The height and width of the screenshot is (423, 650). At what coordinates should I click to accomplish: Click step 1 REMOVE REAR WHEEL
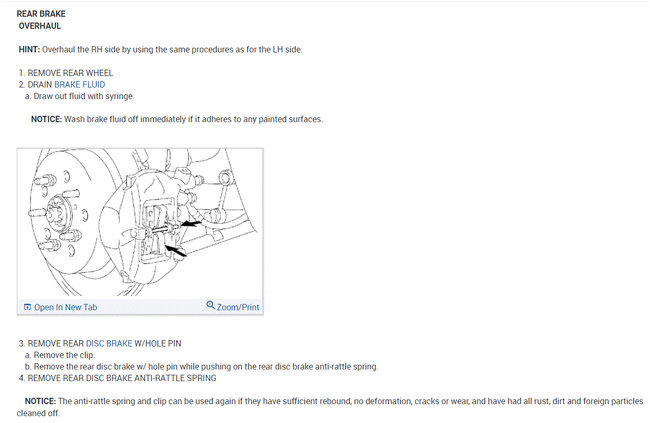tap(66, 73)
